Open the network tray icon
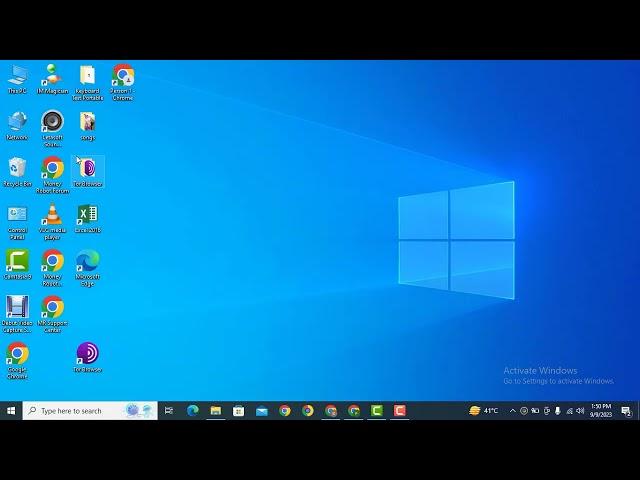Image resolution: width=640 pixels, height=480 pixels. [569, 411]
